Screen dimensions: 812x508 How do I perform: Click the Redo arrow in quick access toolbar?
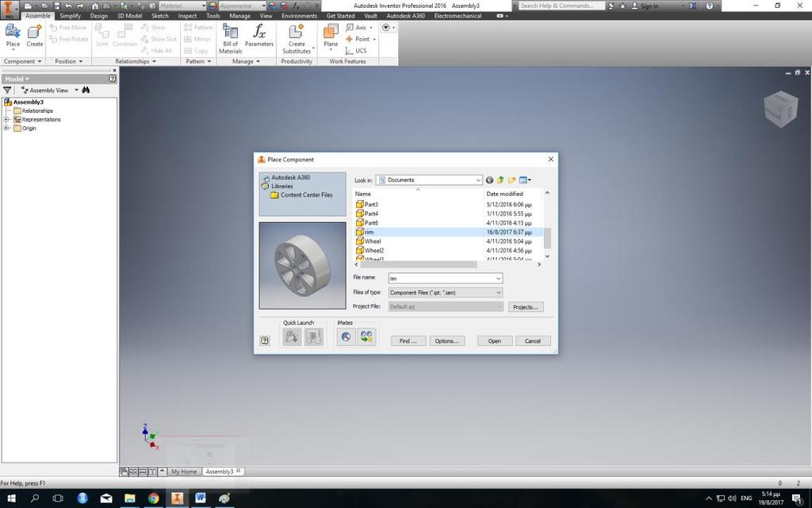click(80, 6)
